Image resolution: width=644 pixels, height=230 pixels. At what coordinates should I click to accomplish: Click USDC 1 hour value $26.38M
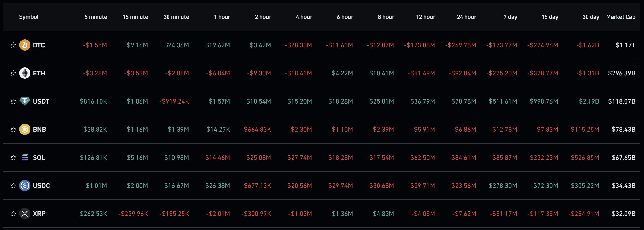[217, 185]
